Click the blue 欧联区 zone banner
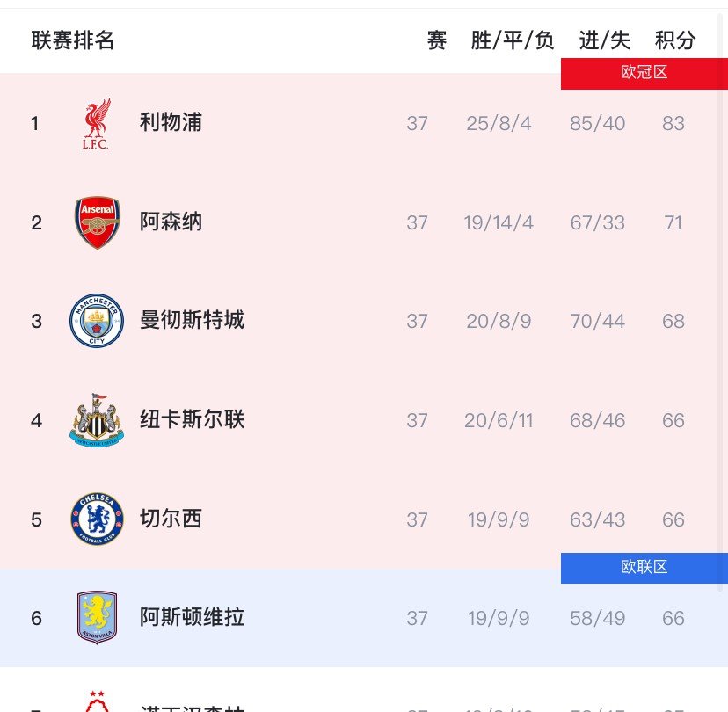The image size is (728, 712). pyautogui.click(x=644, y=567)
